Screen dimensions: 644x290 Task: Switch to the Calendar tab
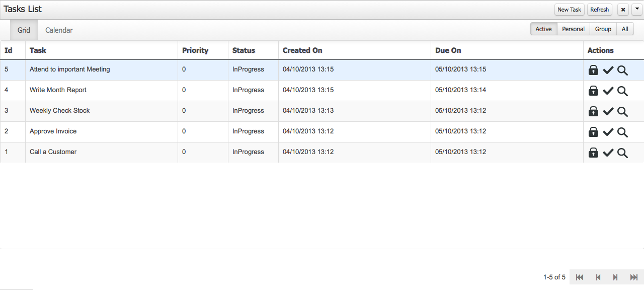coord(59,30)
